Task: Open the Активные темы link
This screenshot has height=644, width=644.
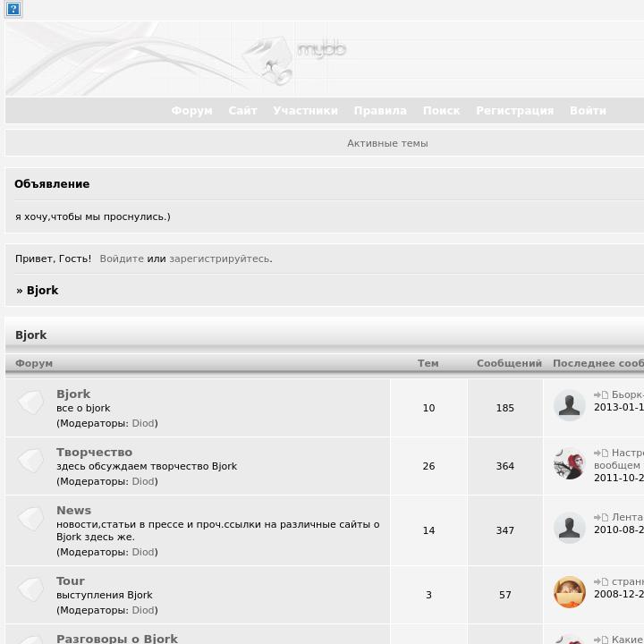Action: [x=387, y=143]
